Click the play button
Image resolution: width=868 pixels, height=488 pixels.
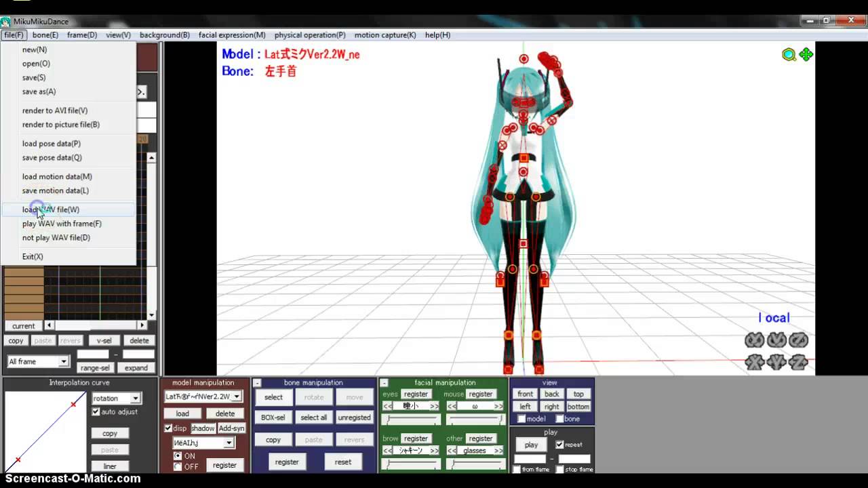point(531,445)
